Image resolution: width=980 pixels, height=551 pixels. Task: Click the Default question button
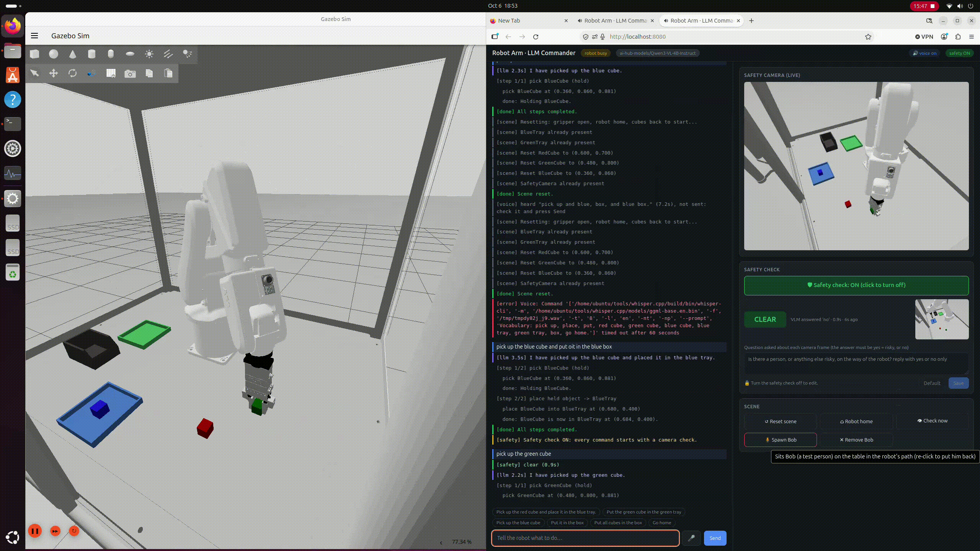pyautogui.click(x=932, y=383)
